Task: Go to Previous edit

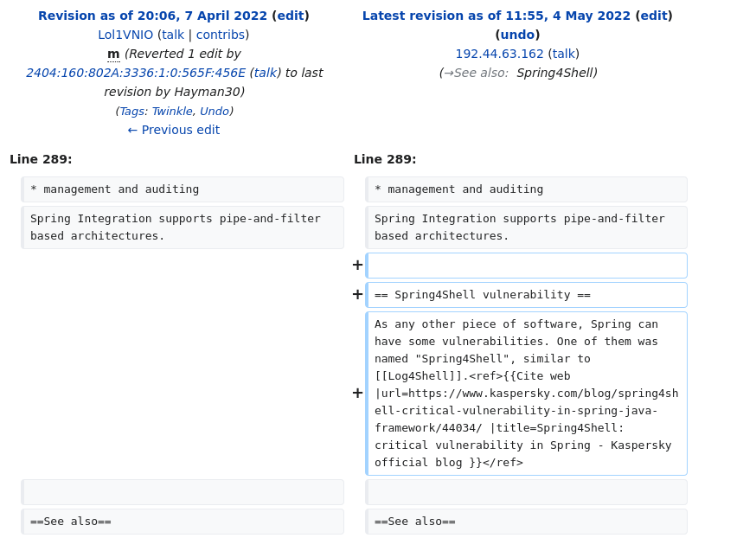Action: 174,130
